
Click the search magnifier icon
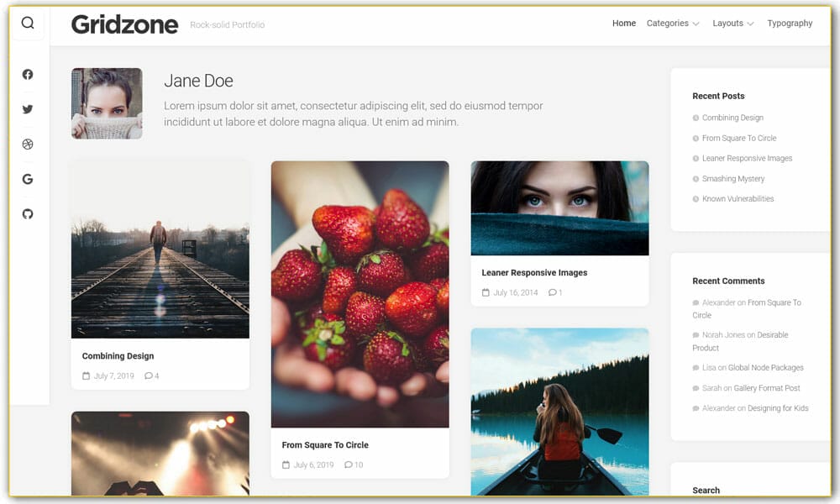pyautogui.click(x=28, y=24)
